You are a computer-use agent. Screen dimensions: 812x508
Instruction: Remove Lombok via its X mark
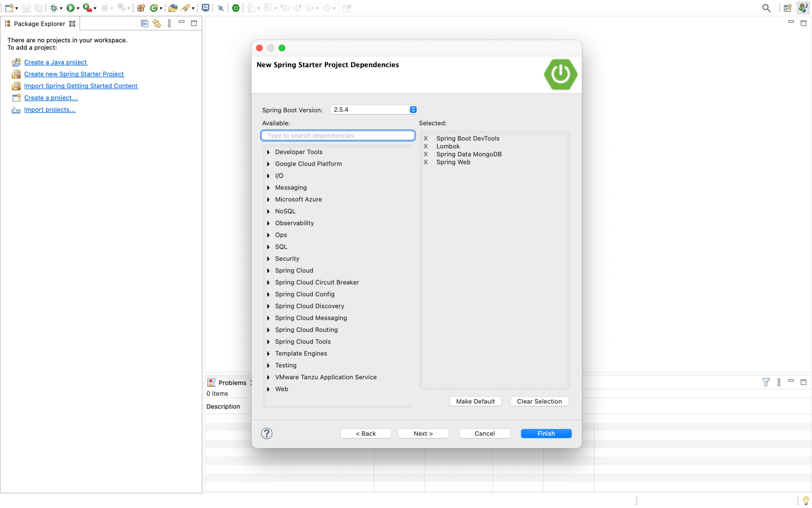[x=425, y=146]
